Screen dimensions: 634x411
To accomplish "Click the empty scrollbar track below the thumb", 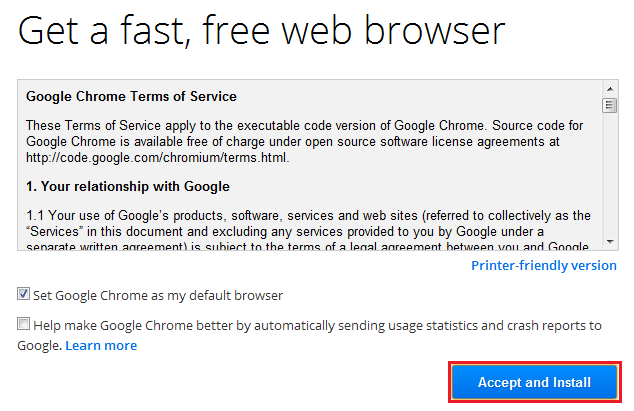I will click(x=610, y=174).
